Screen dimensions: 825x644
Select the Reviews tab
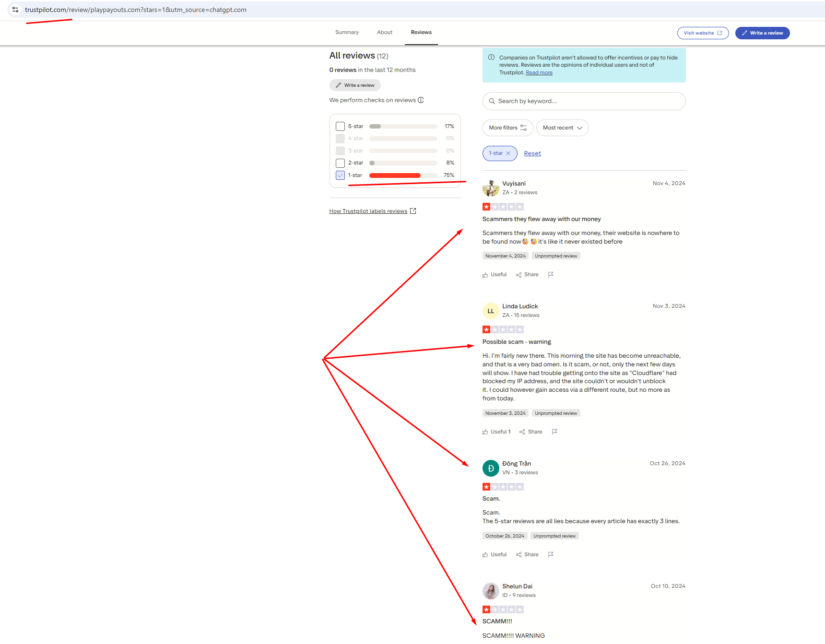point(421,33)
